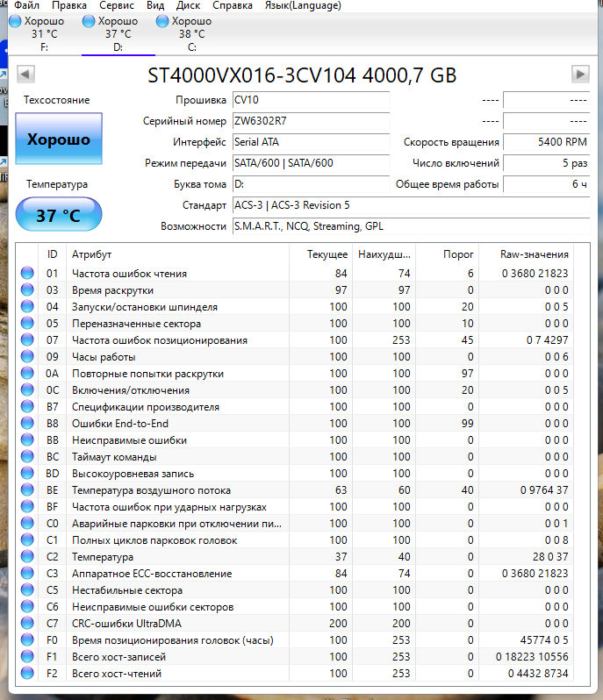Open the Сервис menu

tap(117, 5)
